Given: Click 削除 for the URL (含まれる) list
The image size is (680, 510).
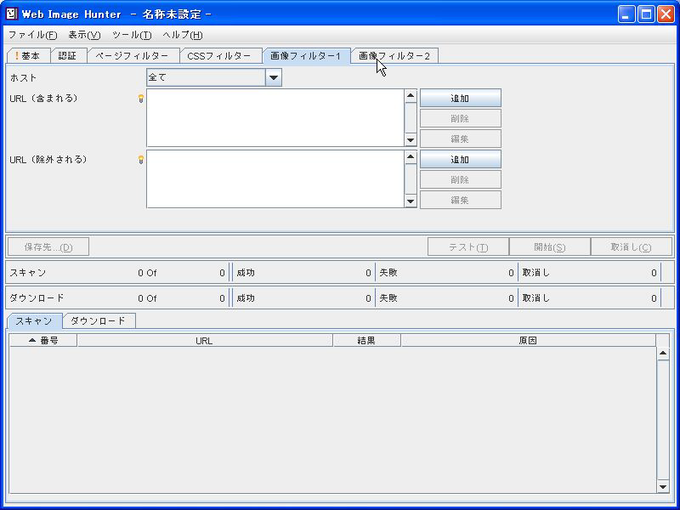Looking at the screenshot, I should click(461, 118).
